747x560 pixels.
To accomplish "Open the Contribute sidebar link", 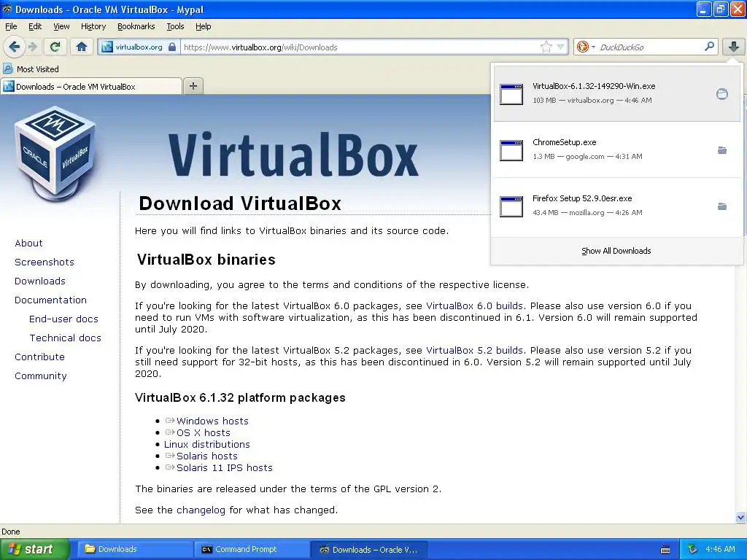I will coord(39,357).
